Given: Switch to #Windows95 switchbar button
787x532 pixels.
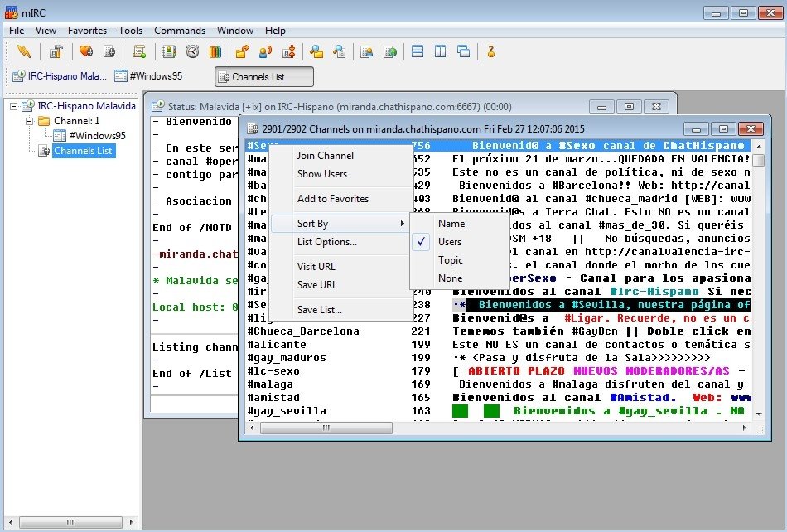Looking at the screenshot, I should (149, 76).
